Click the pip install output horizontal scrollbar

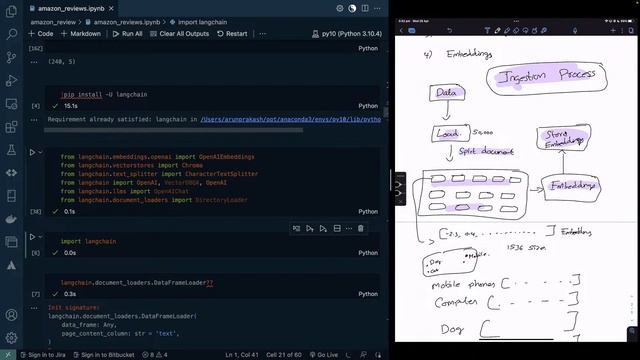(173, 130)
